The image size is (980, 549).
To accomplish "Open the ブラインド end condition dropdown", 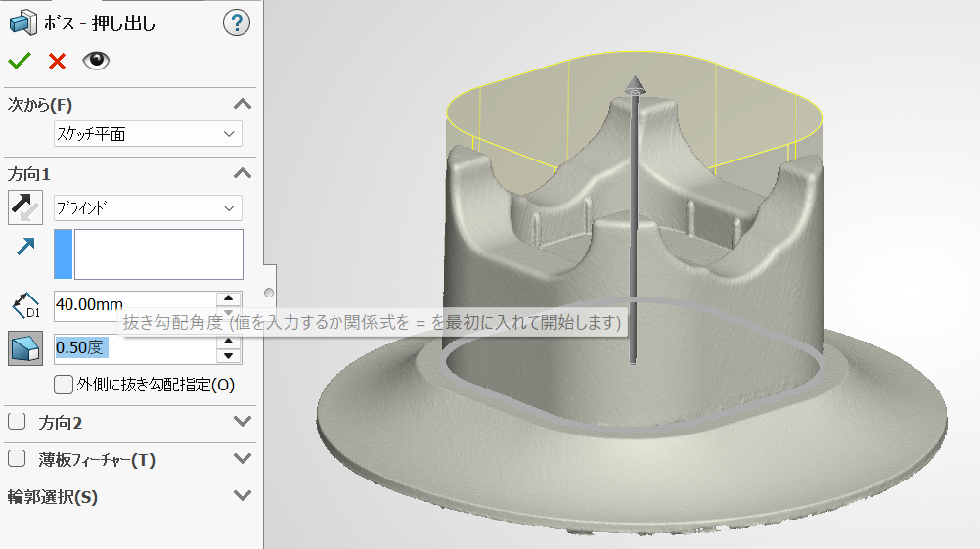I will 148,207.
